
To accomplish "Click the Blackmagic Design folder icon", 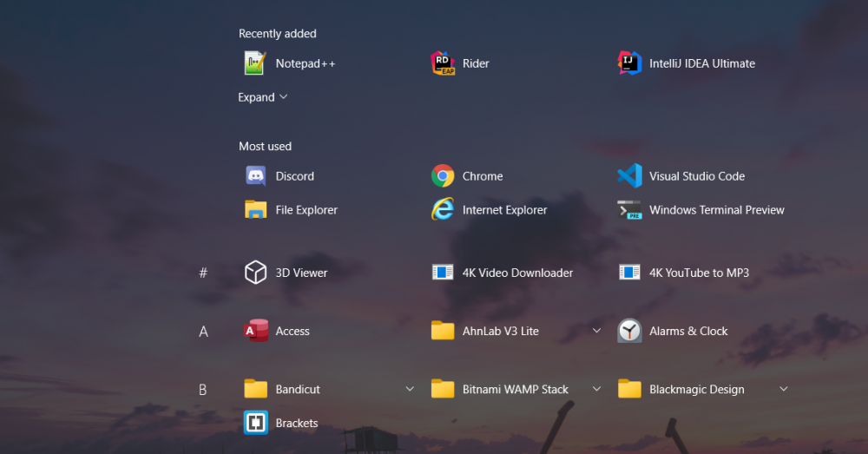I will point(629,389).
